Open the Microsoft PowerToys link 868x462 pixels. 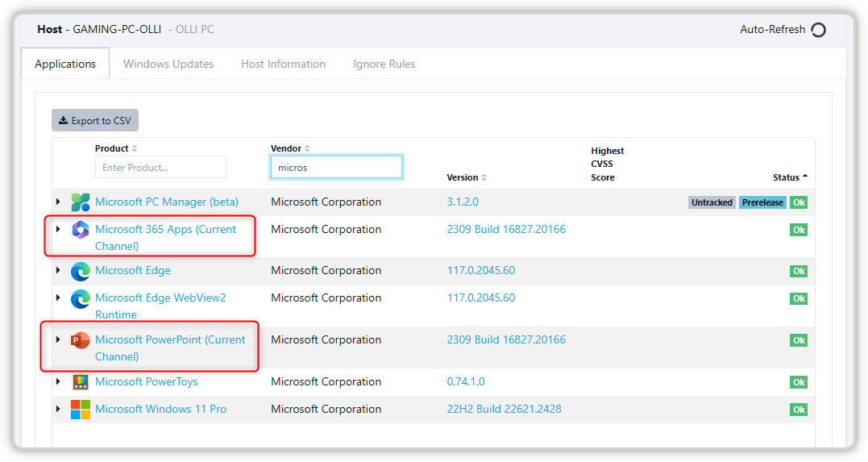[x=146, y=381]
